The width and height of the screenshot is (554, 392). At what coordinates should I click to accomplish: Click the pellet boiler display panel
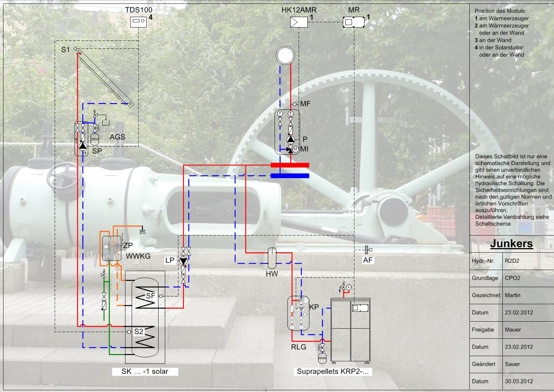[360, 308]
